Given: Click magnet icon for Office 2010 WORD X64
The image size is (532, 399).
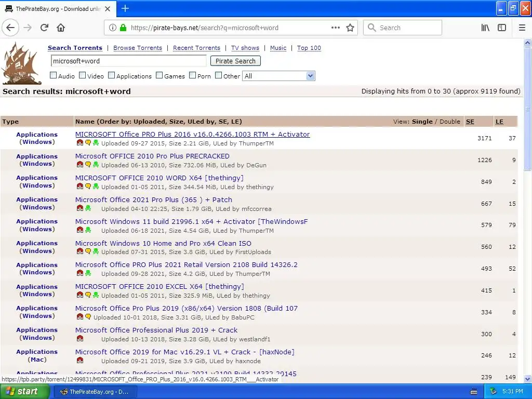Looking at the screenshot, I should 79,187.
